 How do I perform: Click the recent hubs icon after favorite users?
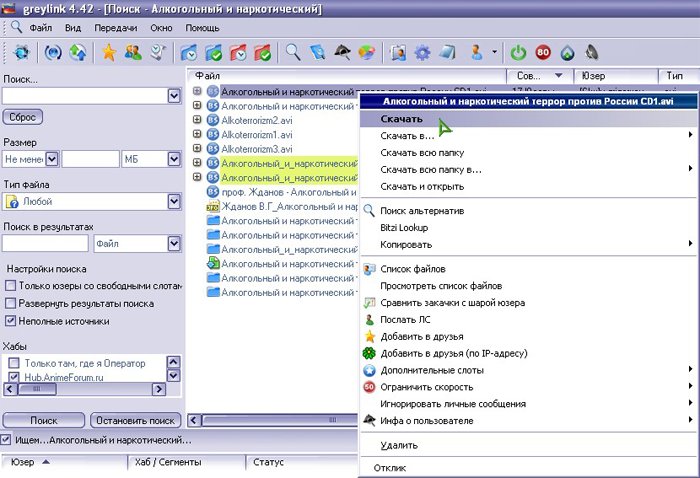158,53
